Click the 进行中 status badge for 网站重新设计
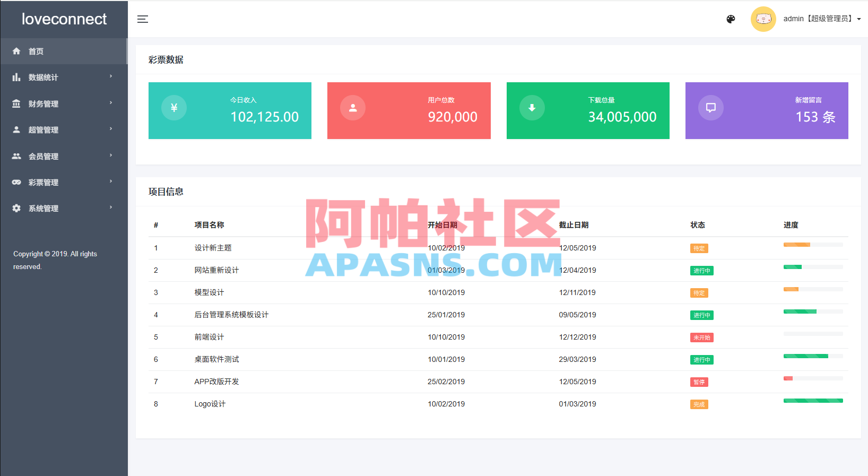868x476 pixels. point(702,271)
